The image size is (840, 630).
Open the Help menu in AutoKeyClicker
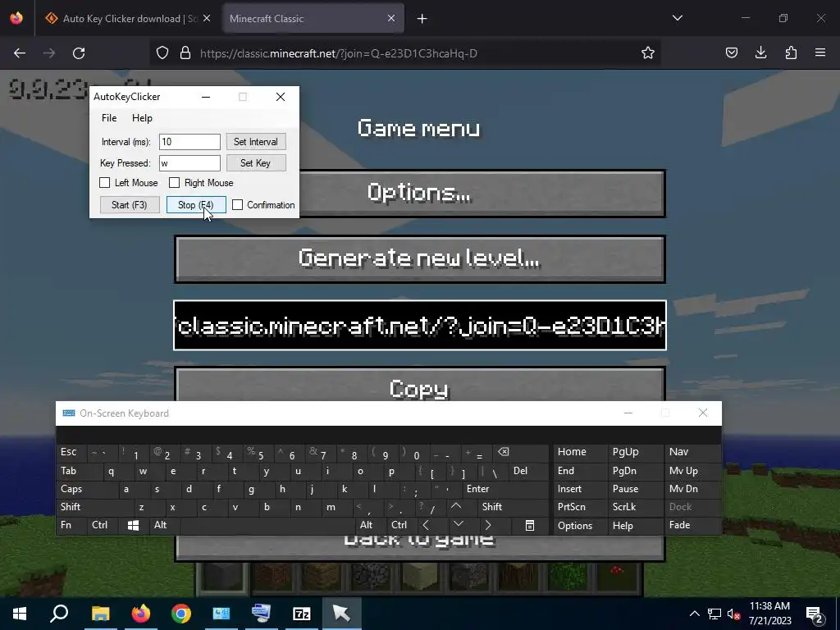(x=142, y=118)
